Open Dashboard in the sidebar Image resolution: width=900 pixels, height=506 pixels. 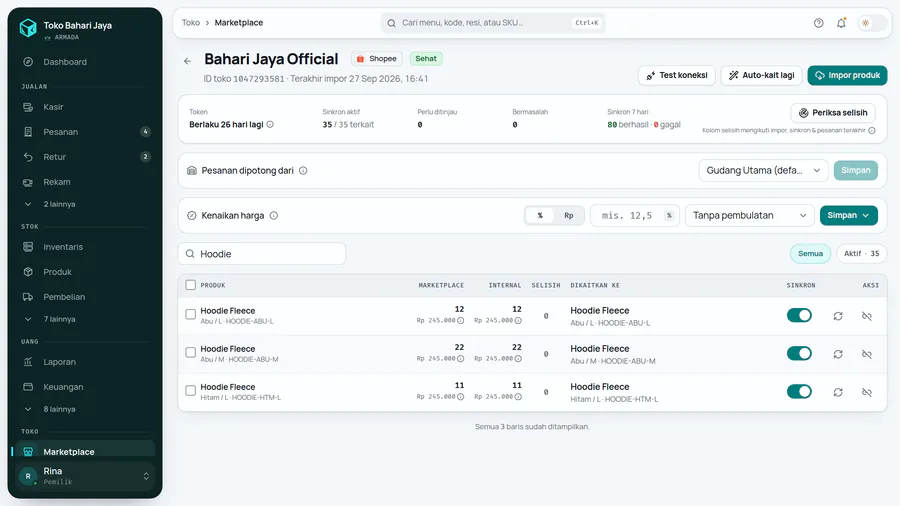click(x=84, y=62)
